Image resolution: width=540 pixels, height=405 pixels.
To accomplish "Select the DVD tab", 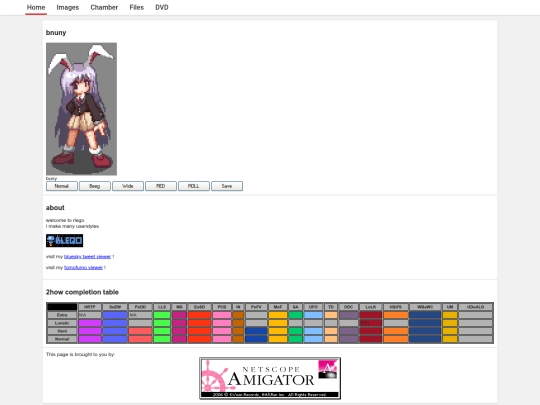I will (162, 7).
